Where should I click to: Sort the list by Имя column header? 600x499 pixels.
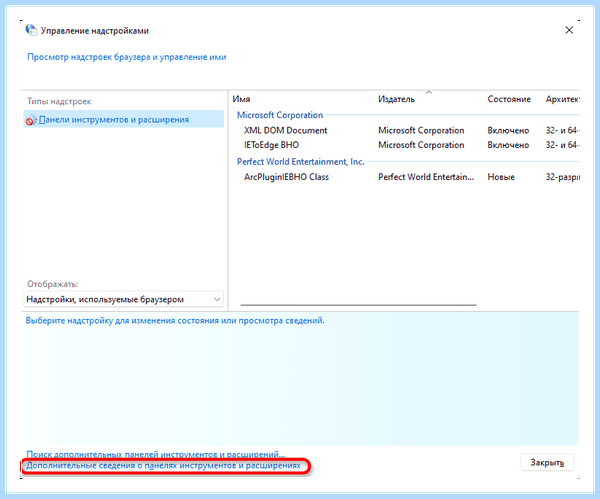(241, 99)
